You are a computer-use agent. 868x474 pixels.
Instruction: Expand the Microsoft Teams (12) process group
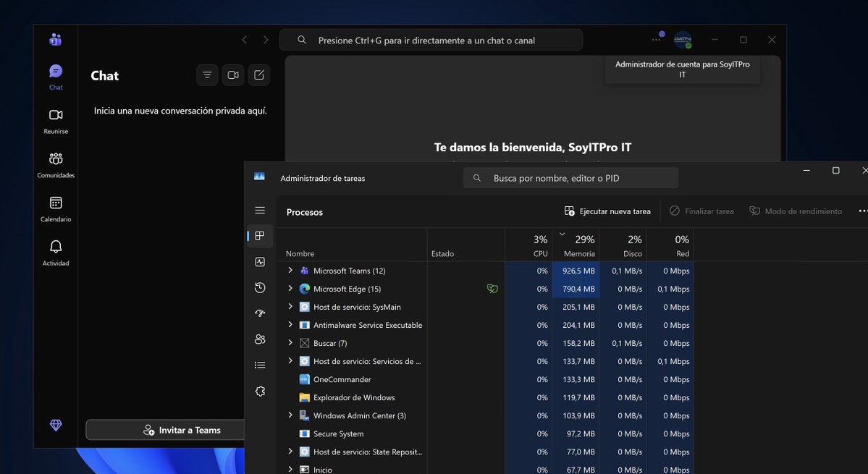(x=290, y=271)
